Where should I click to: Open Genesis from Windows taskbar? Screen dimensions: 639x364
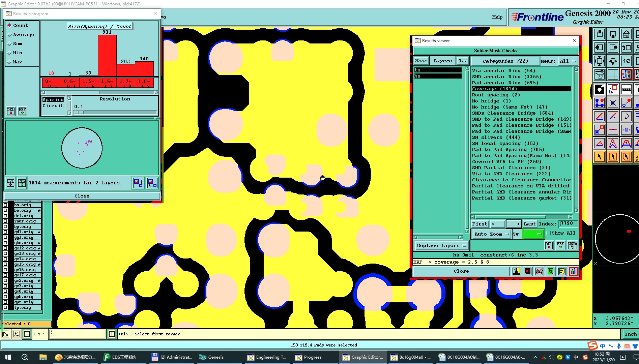pyautogui.click(x=211, y=357)
